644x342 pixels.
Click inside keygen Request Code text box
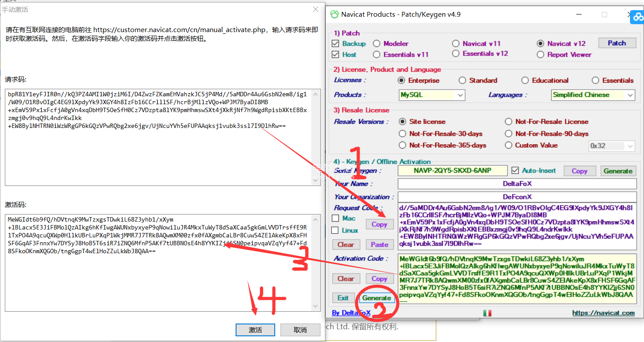coord(517,227)
